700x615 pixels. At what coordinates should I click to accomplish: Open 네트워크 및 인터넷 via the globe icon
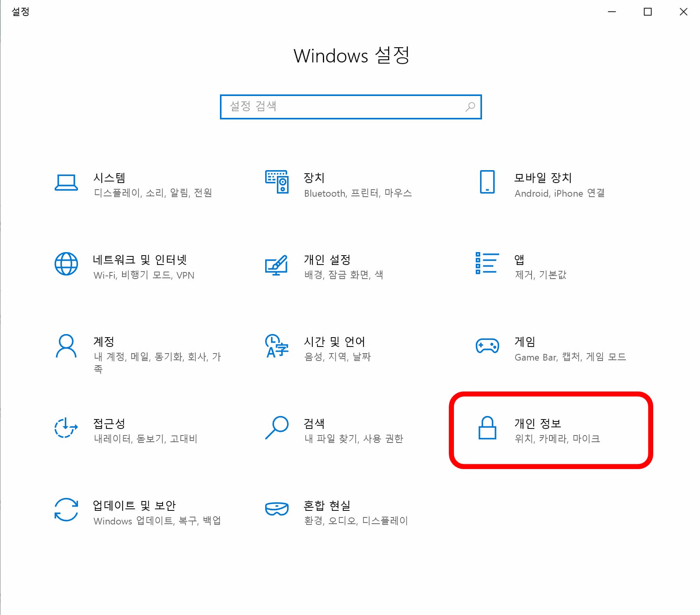click(x=66, y=265)
